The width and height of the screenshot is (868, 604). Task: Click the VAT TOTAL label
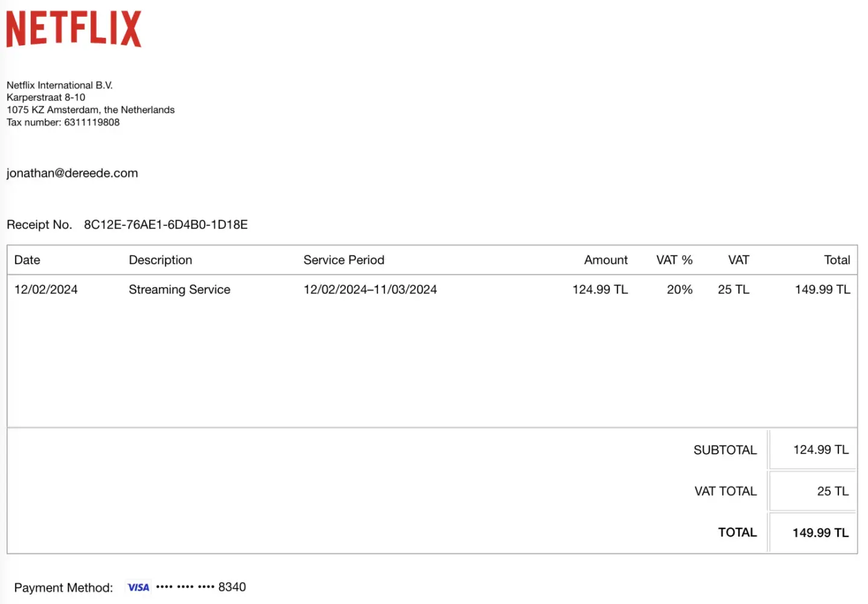coord(726,491)
